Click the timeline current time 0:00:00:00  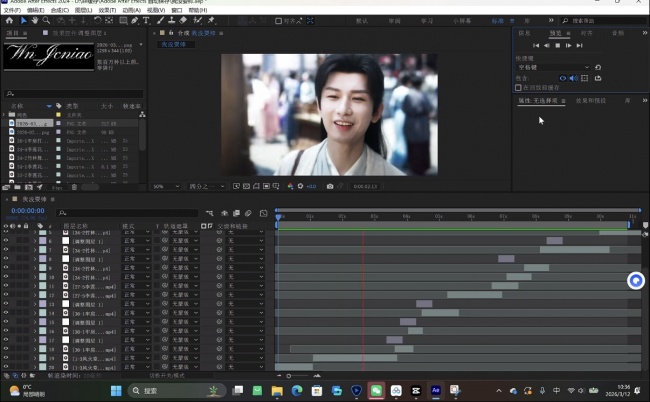point(28,211)
